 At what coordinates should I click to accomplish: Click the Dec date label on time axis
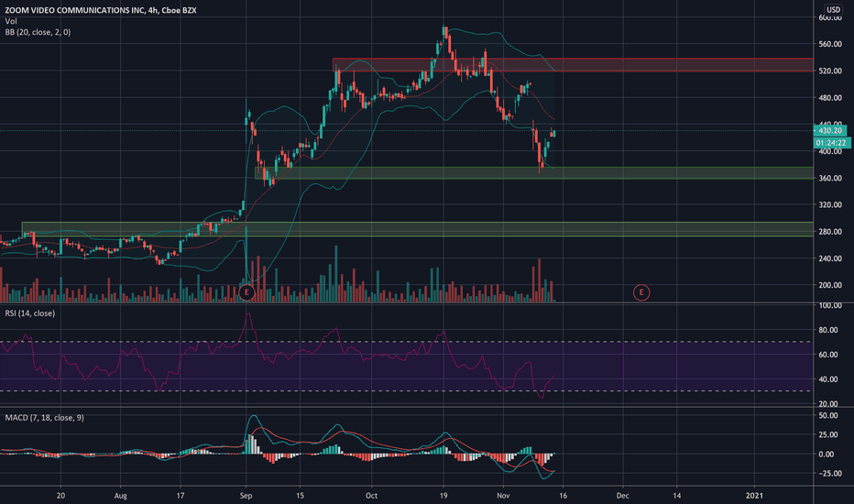(622, 495)
